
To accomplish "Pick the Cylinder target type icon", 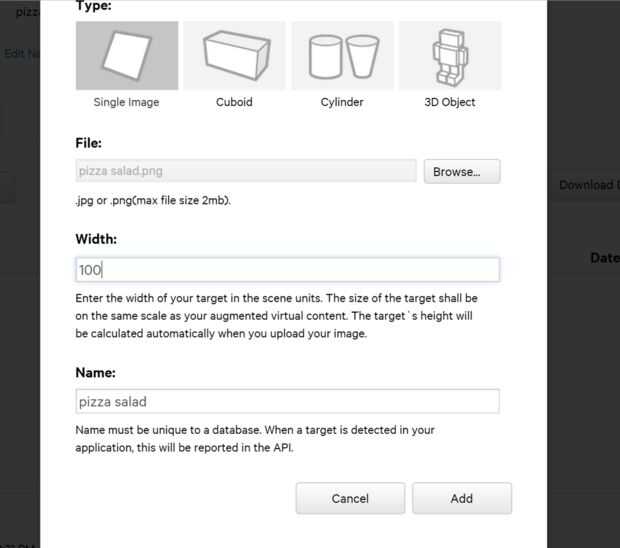I will (342, 56).
